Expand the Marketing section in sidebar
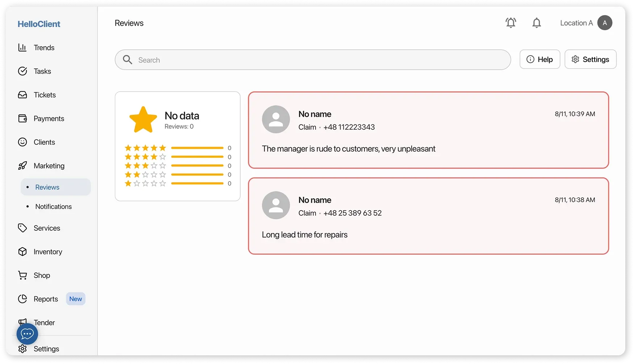The width and height of the screenshot is (634, 364). click(x=49, y=166)
